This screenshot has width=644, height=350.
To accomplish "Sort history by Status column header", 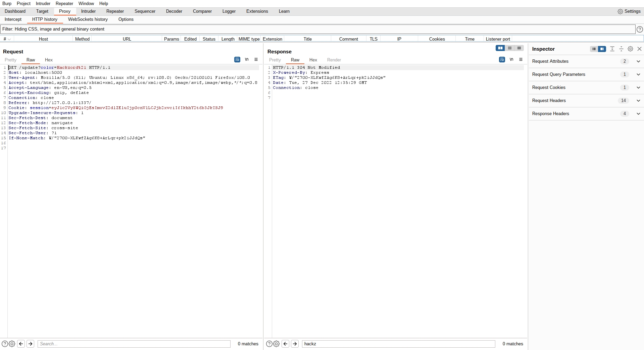I will coord(209,39).
